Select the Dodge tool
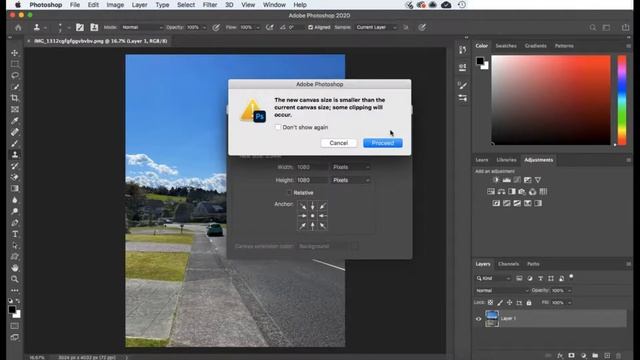 tap(15, 211)
